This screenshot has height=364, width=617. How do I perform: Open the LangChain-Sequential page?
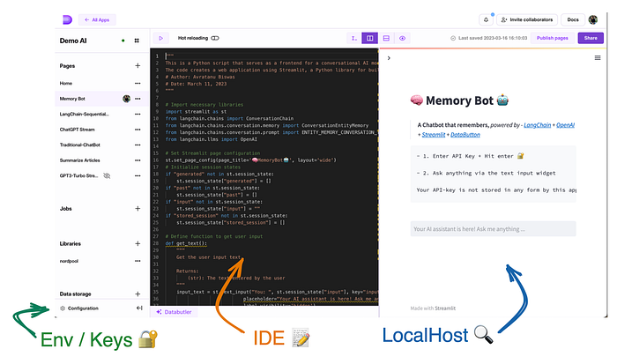click(85, 114)
